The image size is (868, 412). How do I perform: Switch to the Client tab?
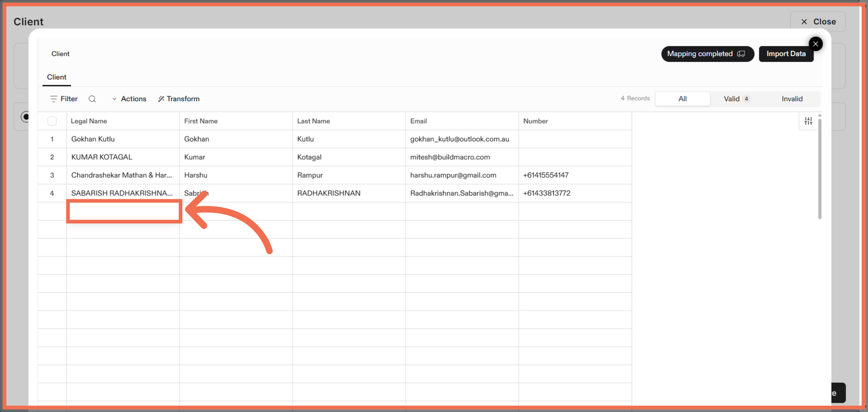coord(56,77)
